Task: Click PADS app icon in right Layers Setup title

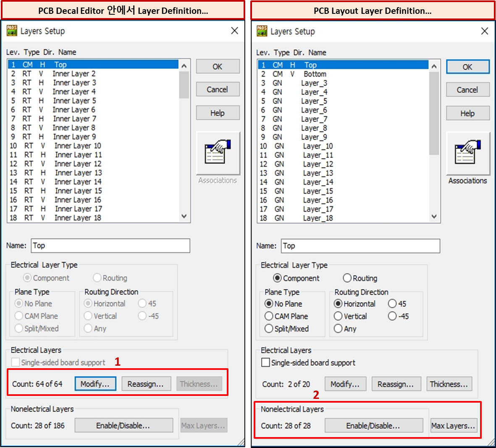Action: pos(262,31)
